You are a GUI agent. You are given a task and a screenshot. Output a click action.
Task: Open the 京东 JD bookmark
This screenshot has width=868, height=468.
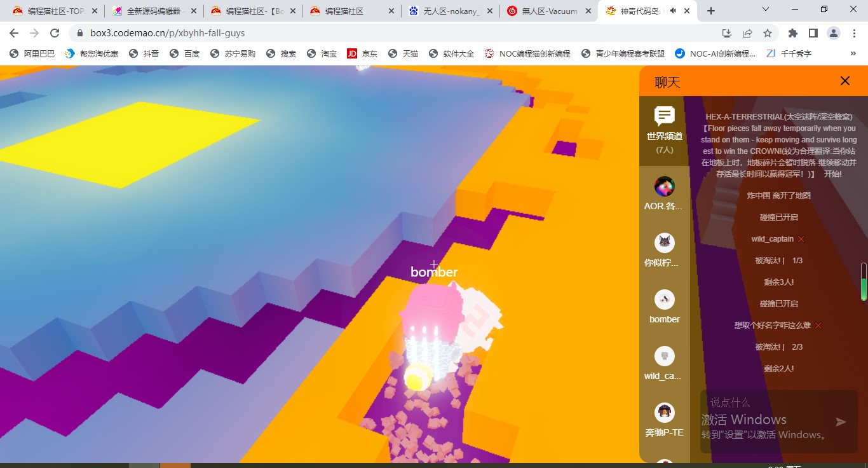362,53
